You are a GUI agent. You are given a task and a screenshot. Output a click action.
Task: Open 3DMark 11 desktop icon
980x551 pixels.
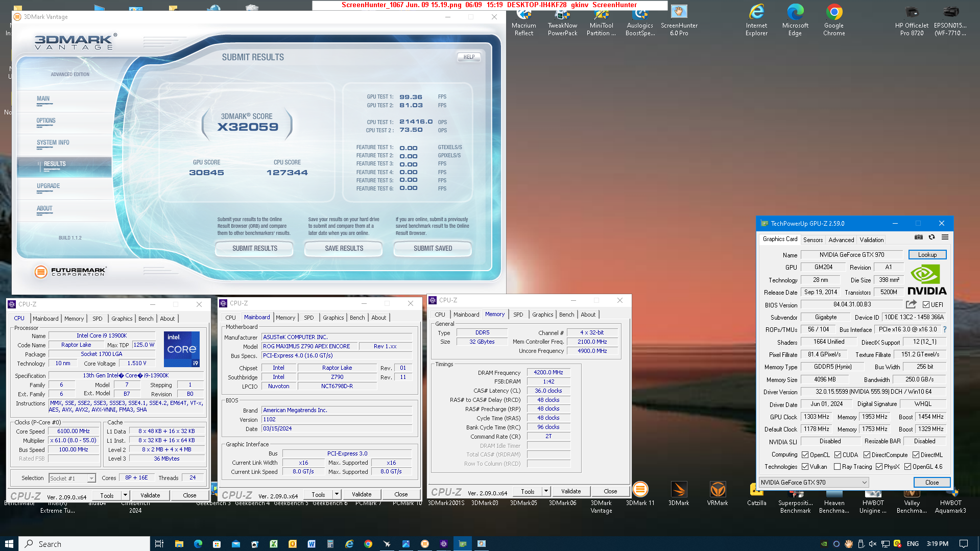click(640, 494)
